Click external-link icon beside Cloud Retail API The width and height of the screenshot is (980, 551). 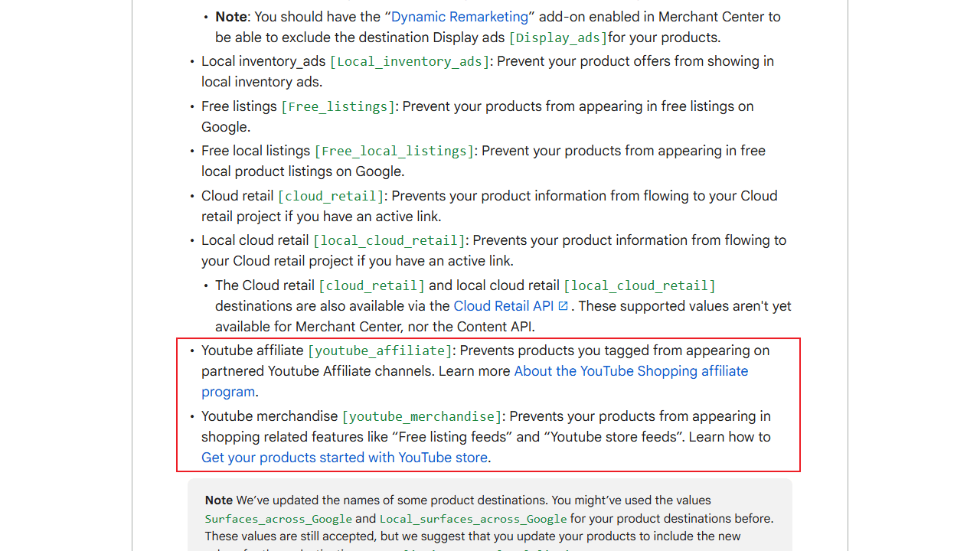point(563,306)
